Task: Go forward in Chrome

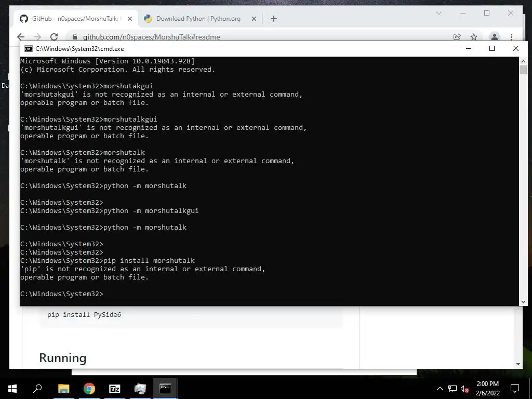Action: [37, 37]
